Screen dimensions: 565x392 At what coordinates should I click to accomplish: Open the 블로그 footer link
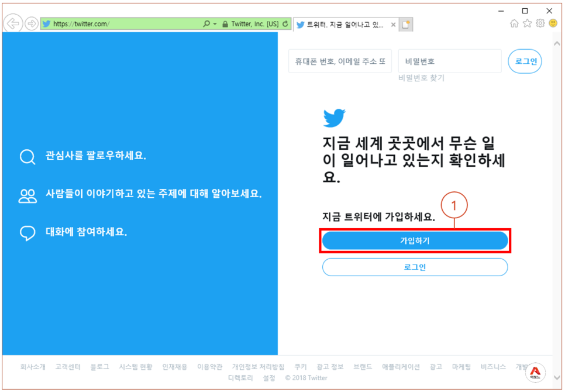[99, 367]
